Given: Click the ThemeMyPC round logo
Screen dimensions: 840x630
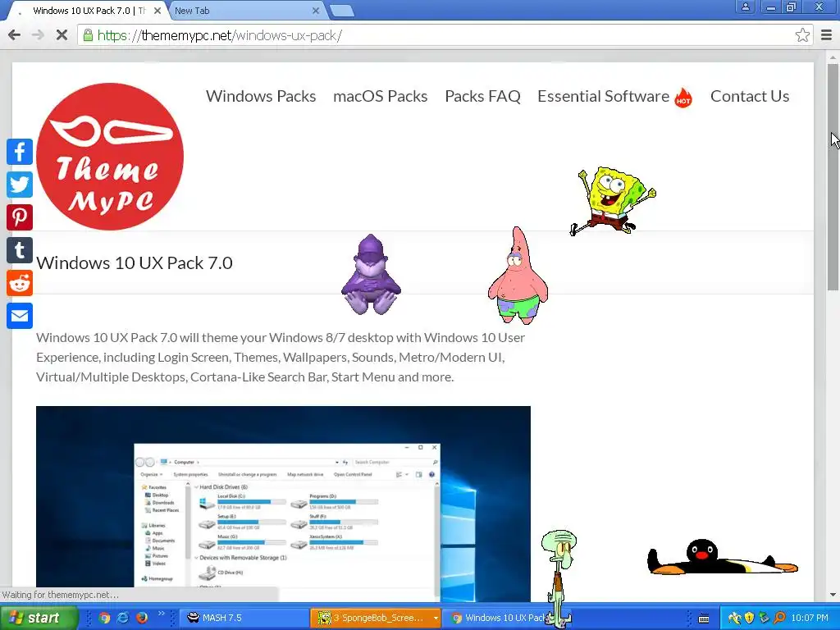Looking at the screenshot, I should (110, 157).
